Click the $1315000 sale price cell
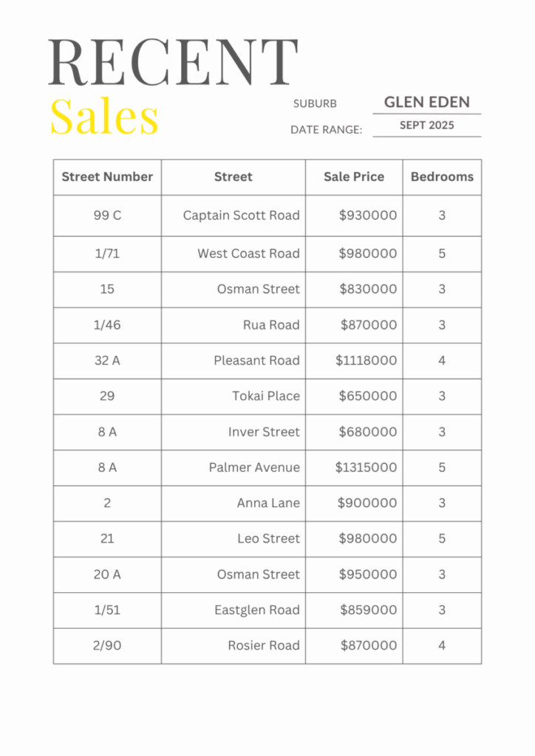 coord(366,467)
